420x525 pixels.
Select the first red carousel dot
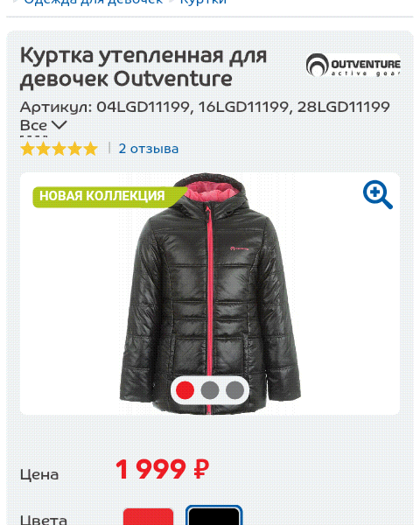[x=185, y=390]
